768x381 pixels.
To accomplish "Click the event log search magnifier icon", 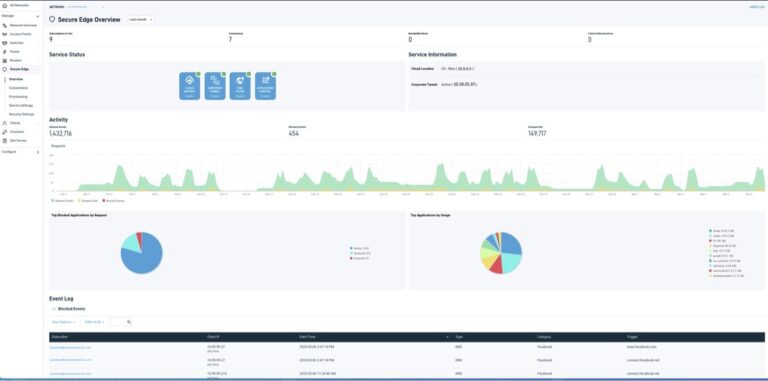I will 129,322.
